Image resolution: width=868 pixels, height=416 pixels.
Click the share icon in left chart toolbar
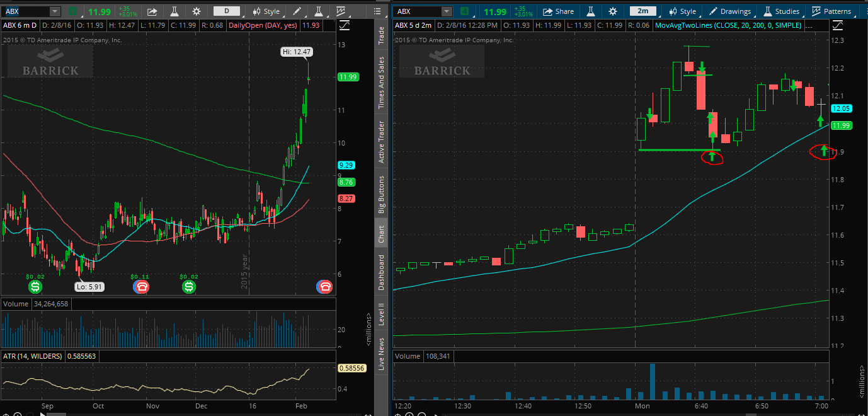(152, 11)
